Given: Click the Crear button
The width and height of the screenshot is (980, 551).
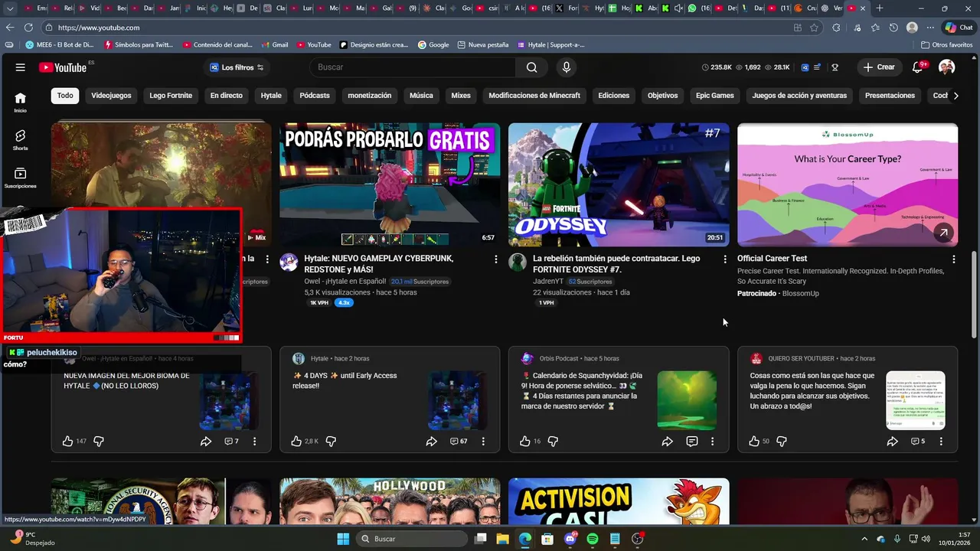Looking at the screenshot, I should (879, 67).
